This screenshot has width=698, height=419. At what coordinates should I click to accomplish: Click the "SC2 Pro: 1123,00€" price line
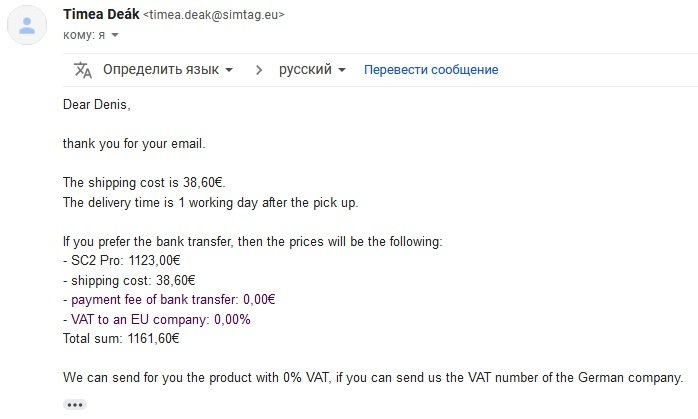(123, 261)
